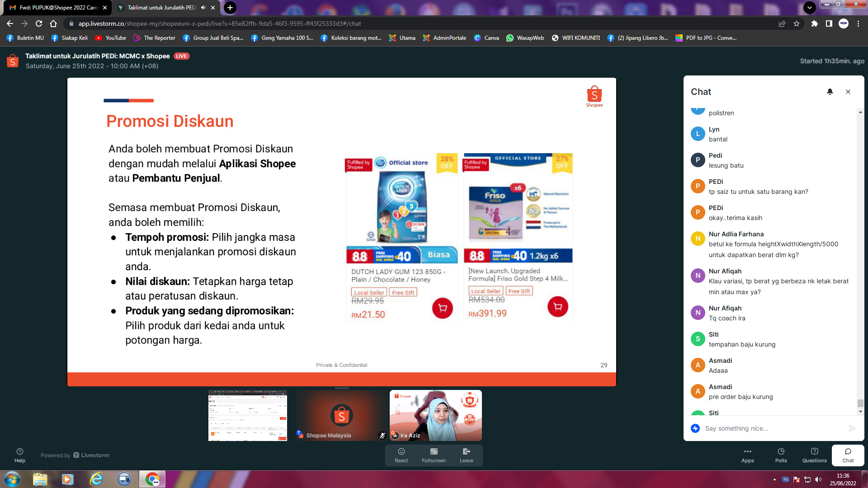
Task: Open Chrome from the taskbar
Action: pyautogui.click(x=152, y=479)
